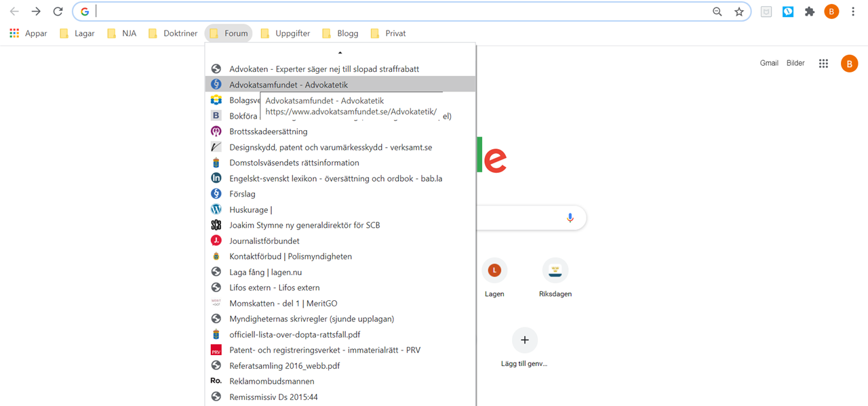868x406 pixels.
Task: Open the Bilder images link
Action: (795, 63)
